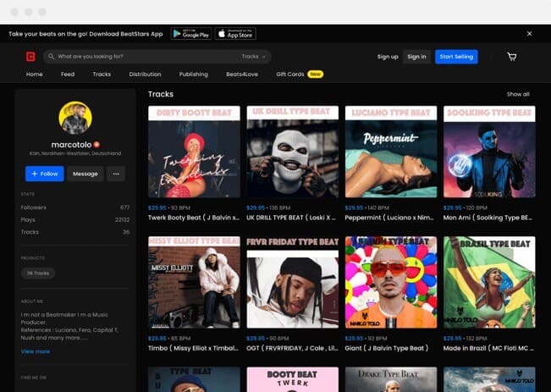Open the UK Drill Type Beat thumbnail

[x=292, y=152]
